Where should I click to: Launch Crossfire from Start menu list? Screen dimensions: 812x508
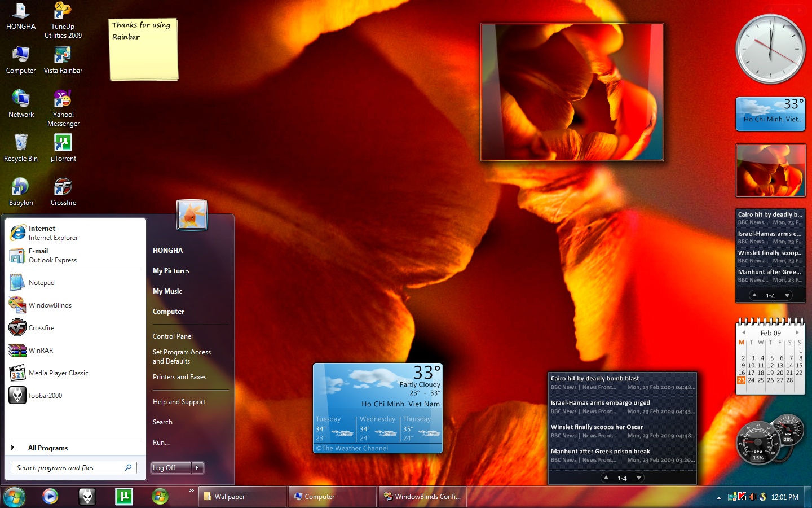pyautogui.click(x=76, y=327)
